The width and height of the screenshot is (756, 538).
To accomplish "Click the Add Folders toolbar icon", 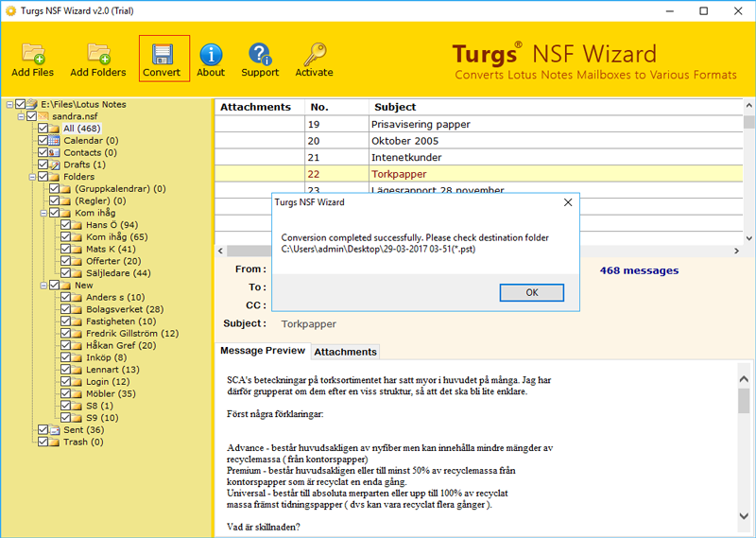I will click(x=98, y=54).
